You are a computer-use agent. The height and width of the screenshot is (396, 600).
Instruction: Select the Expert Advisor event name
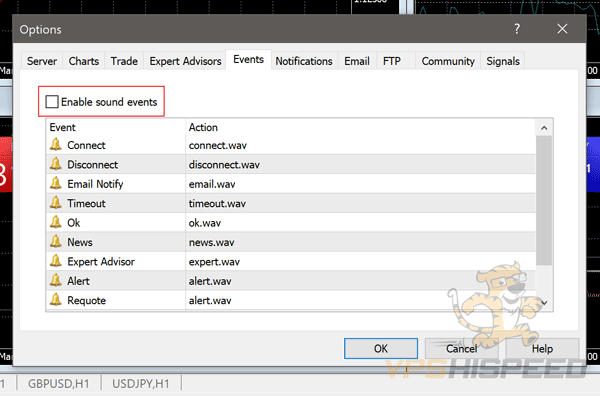[101, 262]
